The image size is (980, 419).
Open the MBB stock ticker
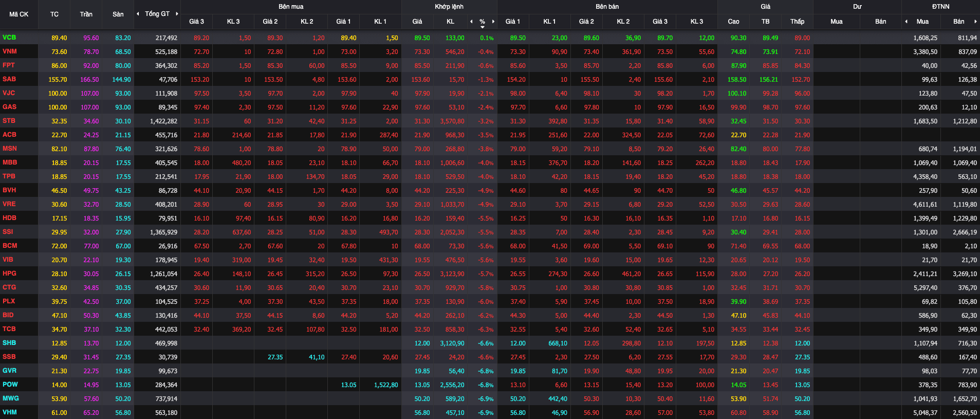click(x=10, y=162)
